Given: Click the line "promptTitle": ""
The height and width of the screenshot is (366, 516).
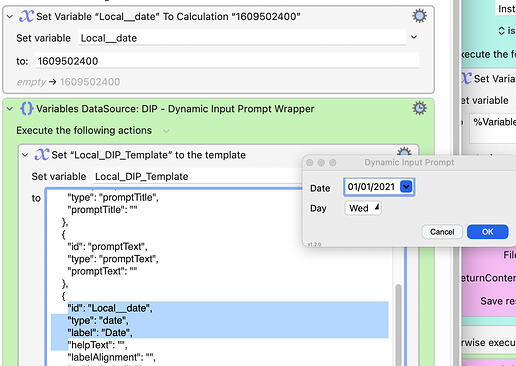Looking at the screenshot, I should click(x=102, y=210).
